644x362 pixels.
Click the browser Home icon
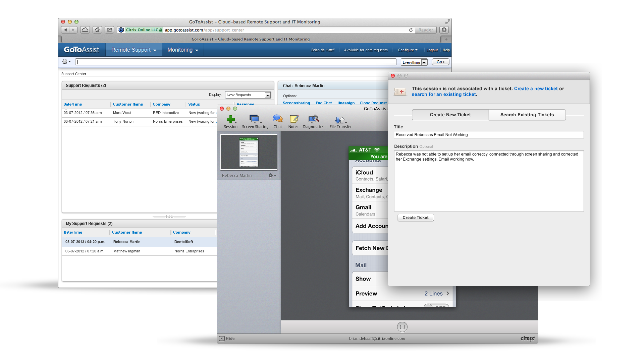(x=97, y=30)
